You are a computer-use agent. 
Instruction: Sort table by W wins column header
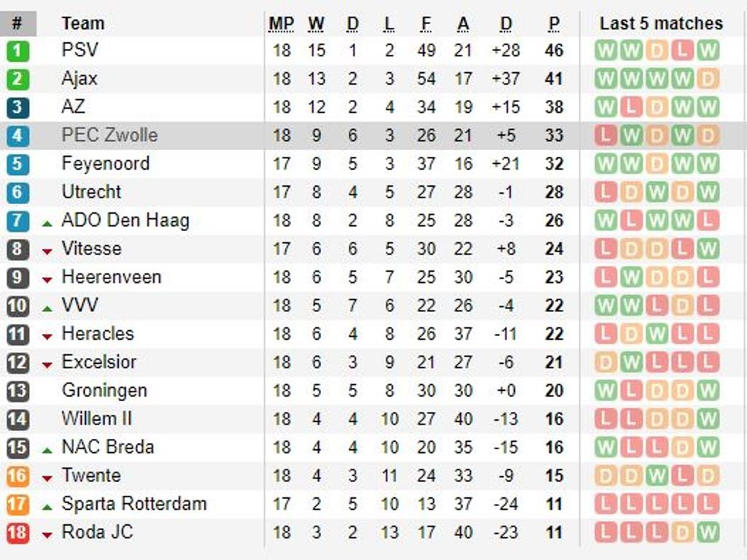coord(316,24)
